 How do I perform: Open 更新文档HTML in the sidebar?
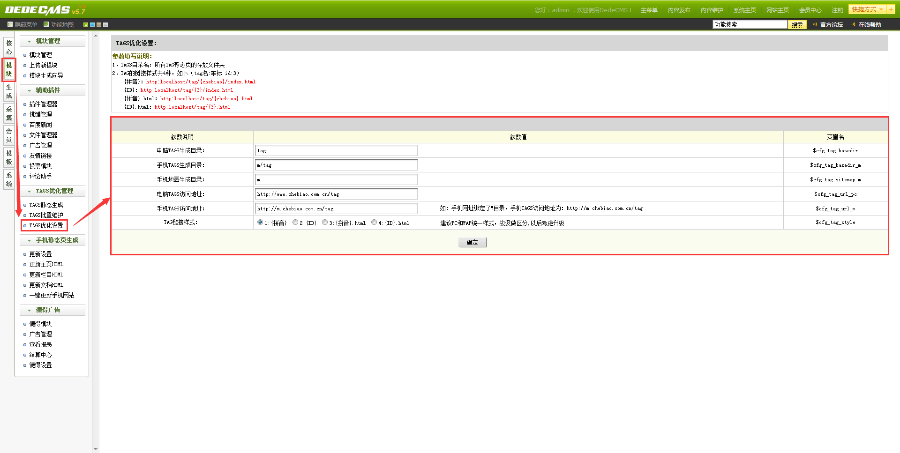coord(46,285)
